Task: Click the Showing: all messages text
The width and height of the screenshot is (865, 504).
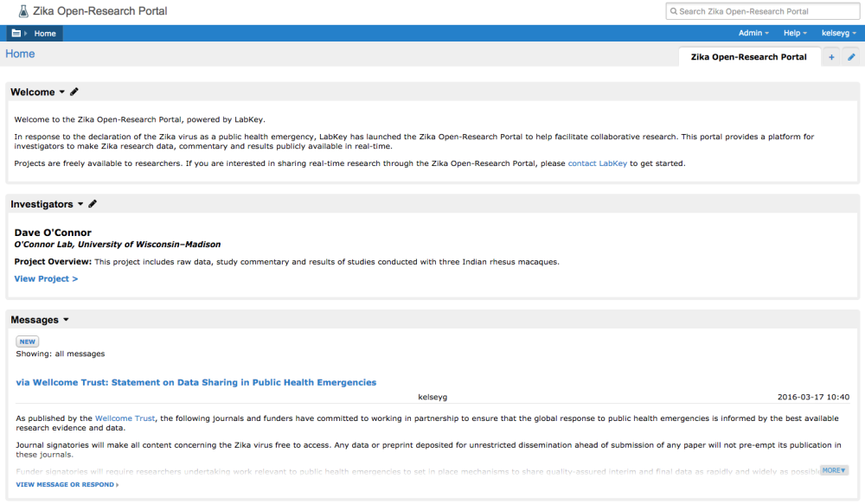Action: point(61,354)
